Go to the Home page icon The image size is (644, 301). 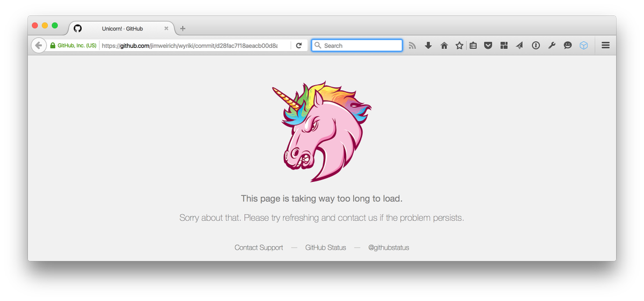pyautogui.click(x=444, y=46)
